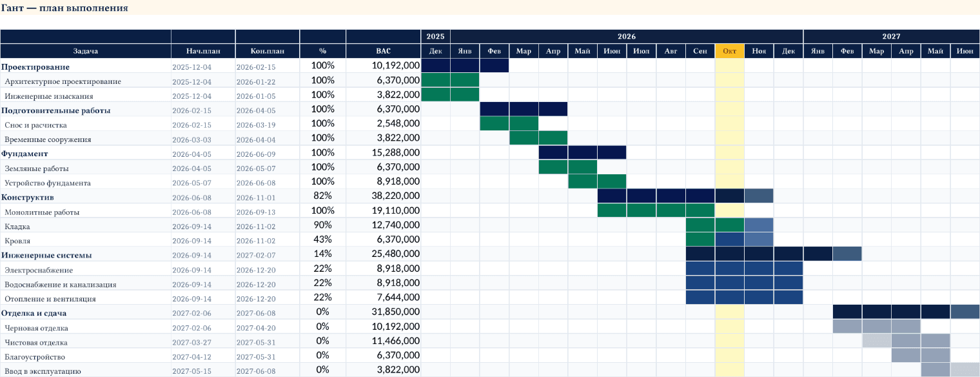Click the "BAC" column header
980x377 pixels.
384,51
